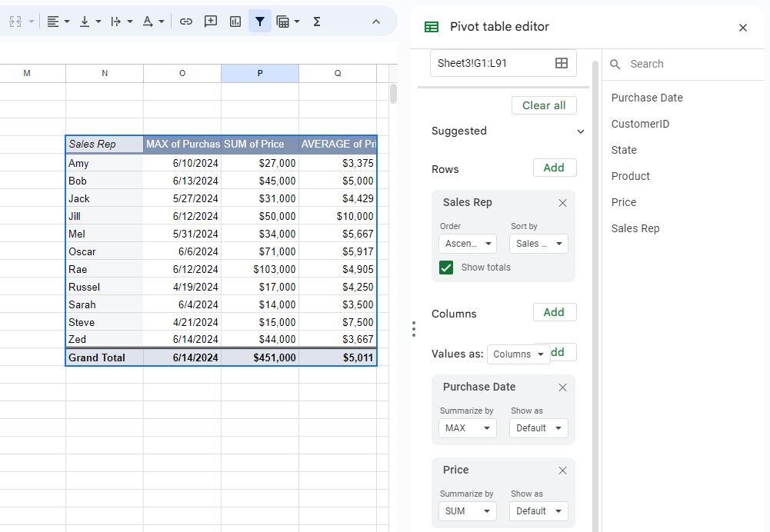Collapse the toolbar with the chevron
The width and height of the screenshot is (770, 532).
pyautogui.click(x=376, y=21)
